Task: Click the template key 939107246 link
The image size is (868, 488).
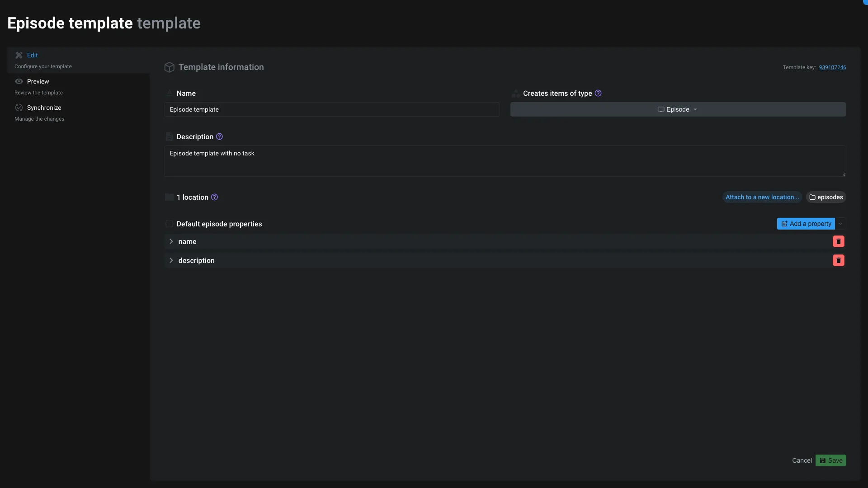Action: (832, 67)
